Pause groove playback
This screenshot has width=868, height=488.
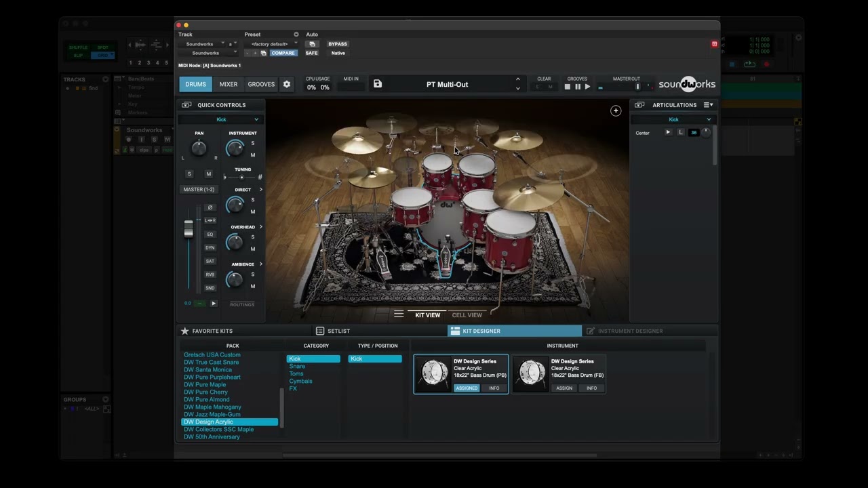(x=578, y=87)
